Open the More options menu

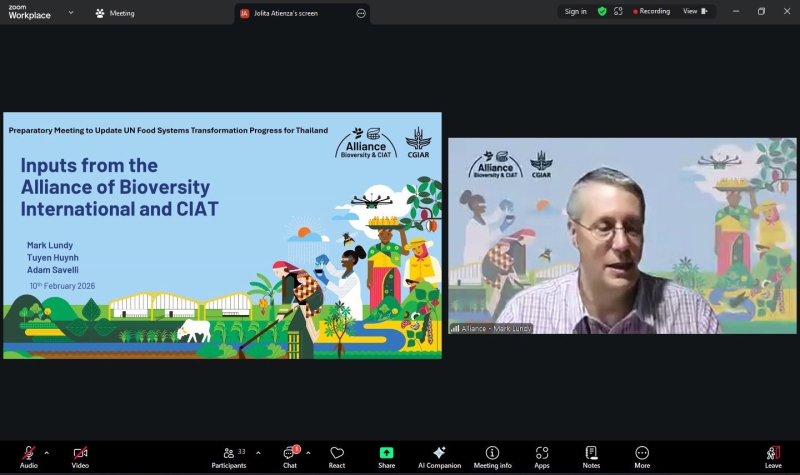click(x=642, y=454)
